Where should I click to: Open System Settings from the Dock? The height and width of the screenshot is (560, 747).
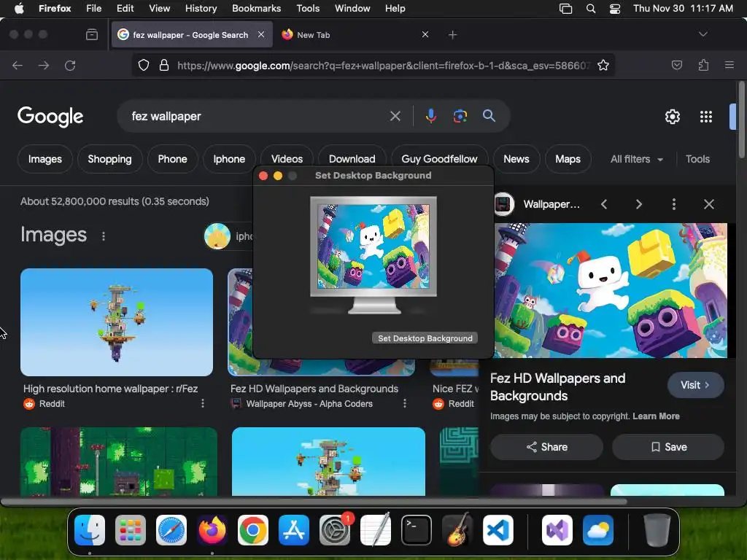[x=335, y=530]
